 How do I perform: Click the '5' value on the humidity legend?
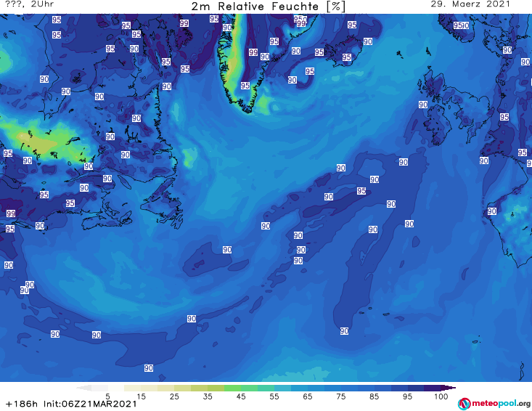tap(107, 396)
